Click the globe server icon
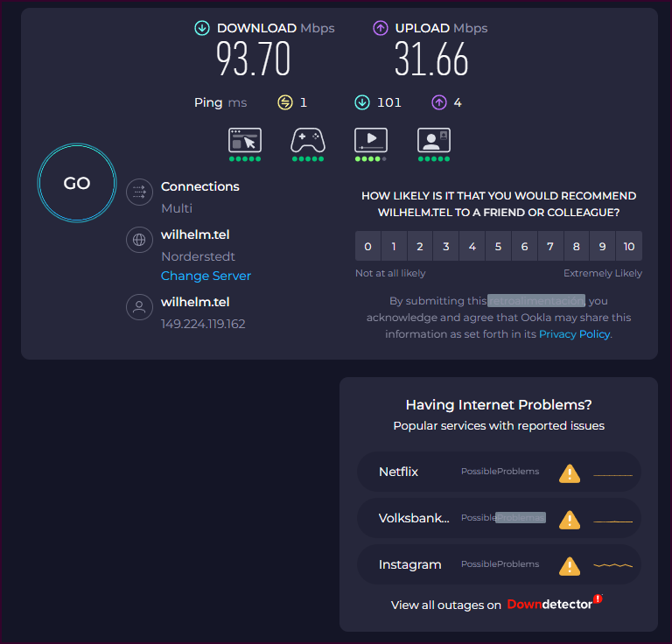Image resolution: width=672 pixels, height=644 pixels. (x=139, y=240)
